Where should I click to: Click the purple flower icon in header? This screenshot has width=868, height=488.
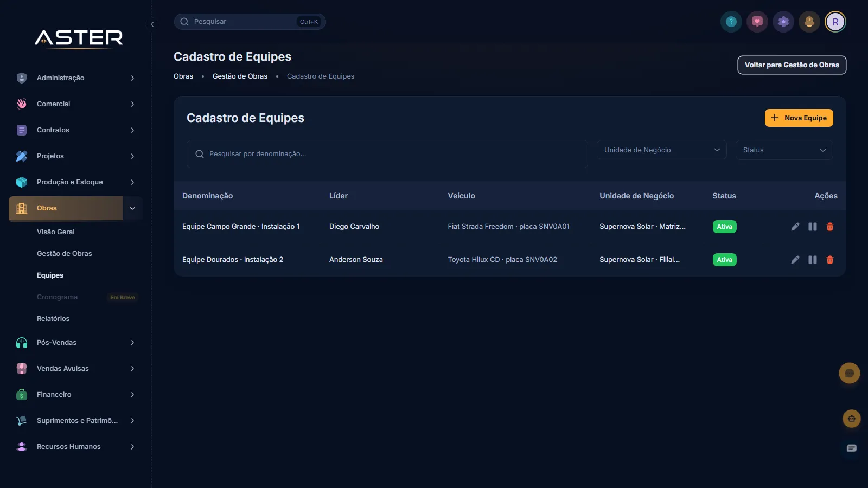(783, 22)
